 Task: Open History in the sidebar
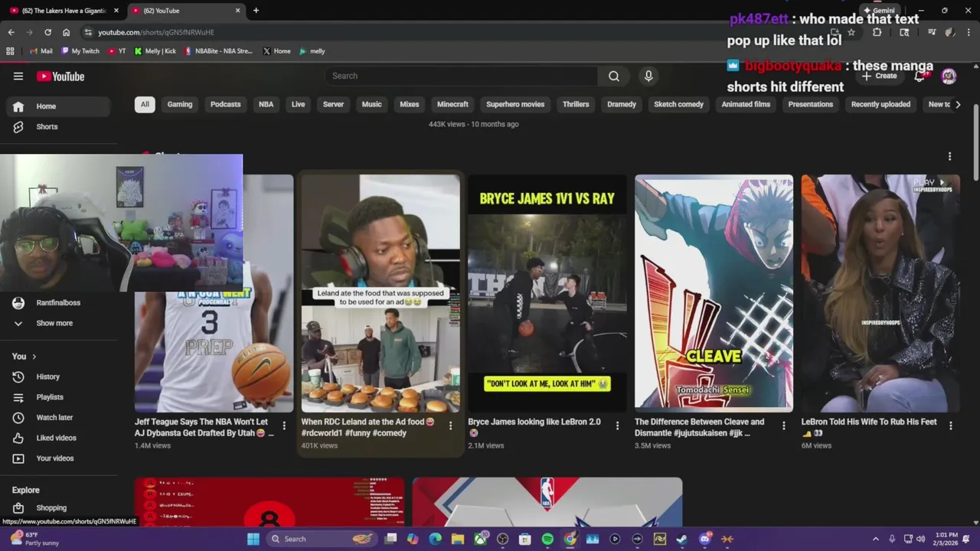(x=58, y=377)
